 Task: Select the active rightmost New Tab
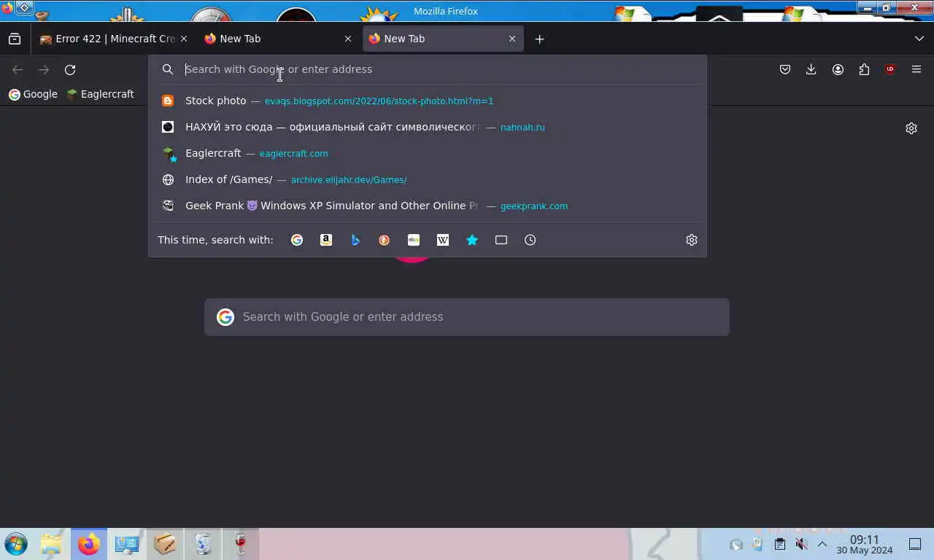[x=443, y=39]
